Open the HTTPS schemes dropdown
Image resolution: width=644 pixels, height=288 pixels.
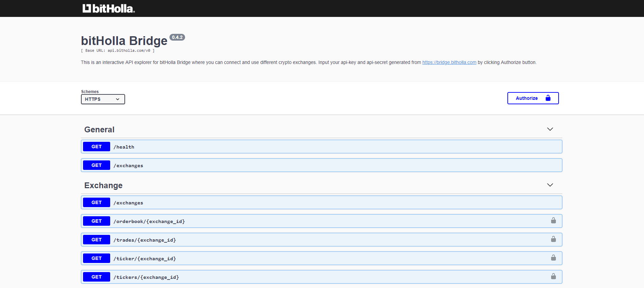point(103,99)
